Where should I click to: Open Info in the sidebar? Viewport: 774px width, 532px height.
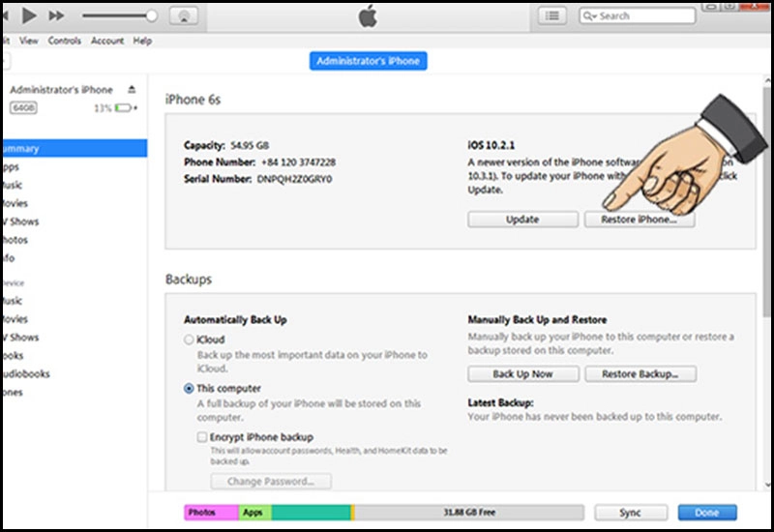9,258
